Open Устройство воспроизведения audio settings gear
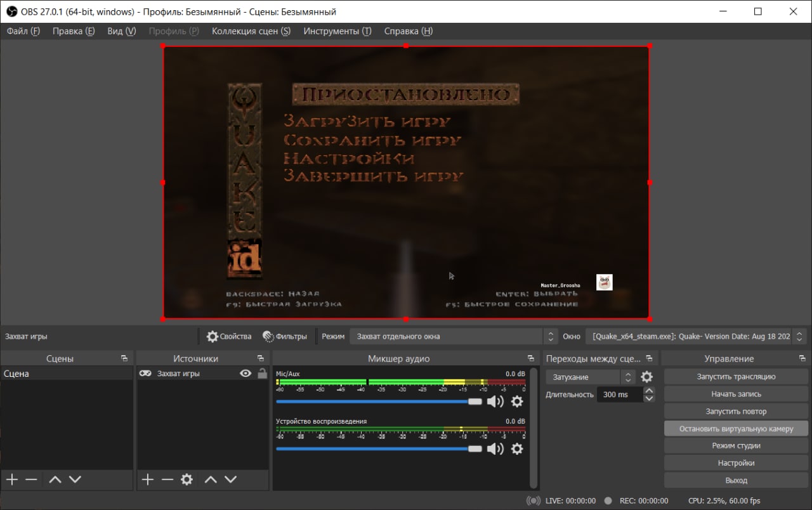 click(517, 448)
